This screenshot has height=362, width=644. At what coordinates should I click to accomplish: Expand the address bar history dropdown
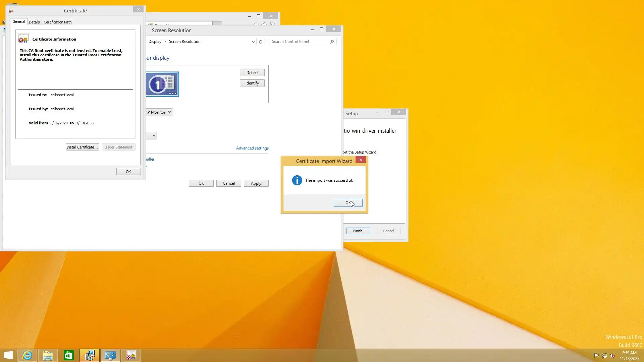[x=253, y=42]
